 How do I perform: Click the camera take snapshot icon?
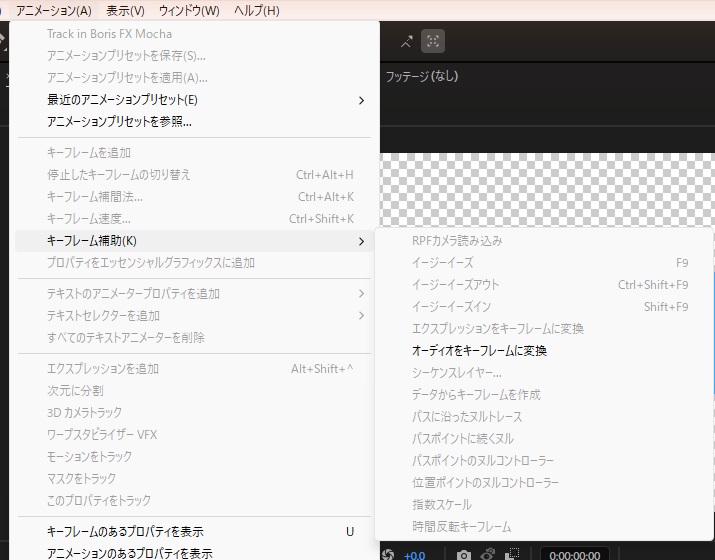pyautogui.click(x=464, y=555)
